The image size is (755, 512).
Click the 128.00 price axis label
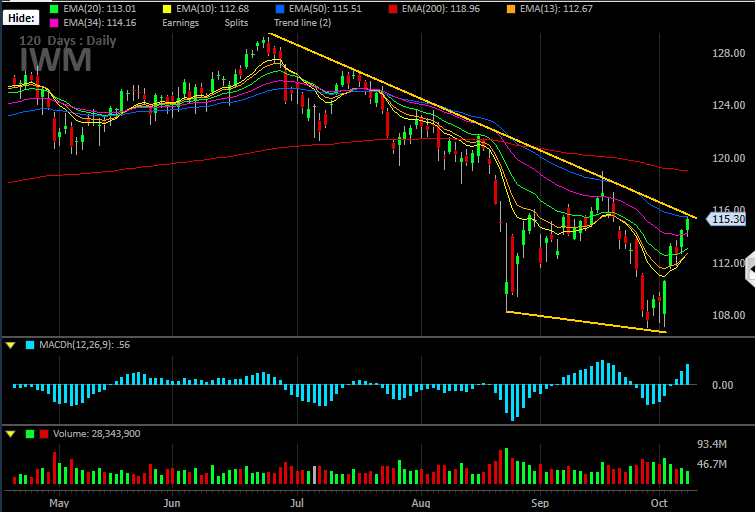729,53
